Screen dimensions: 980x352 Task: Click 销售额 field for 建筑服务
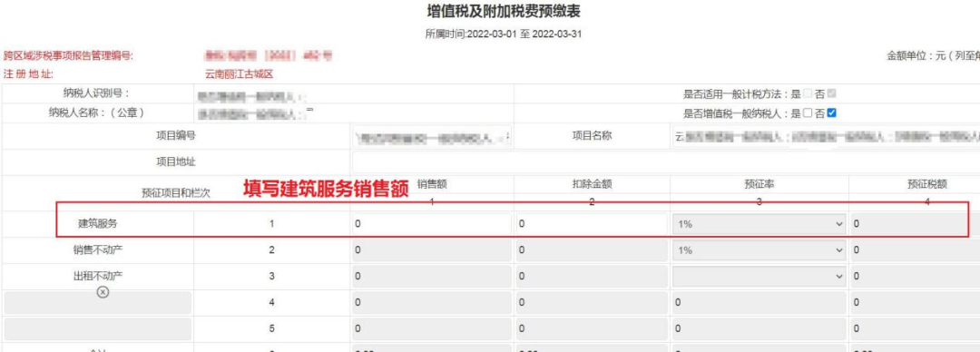pos(431,224)
